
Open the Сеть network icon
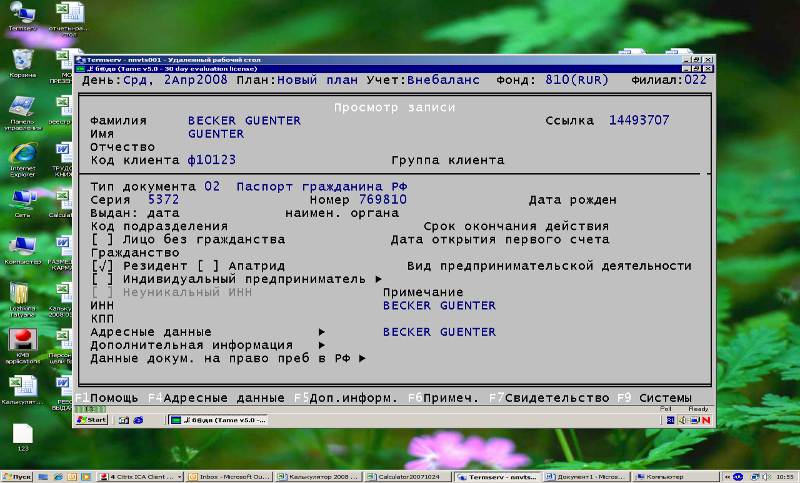22,203
